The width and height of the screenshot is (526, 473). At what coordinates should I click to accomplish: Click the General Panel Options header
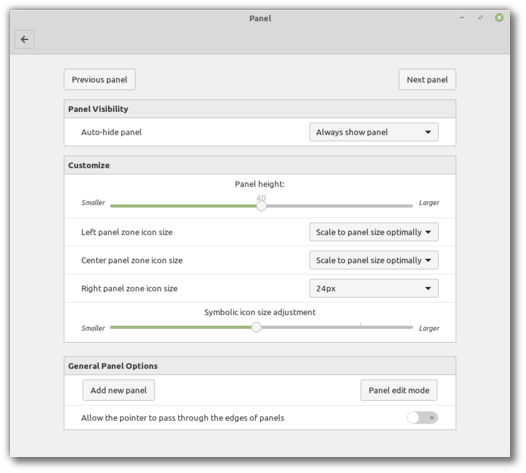pyautogui.click(x=260, y=366)
